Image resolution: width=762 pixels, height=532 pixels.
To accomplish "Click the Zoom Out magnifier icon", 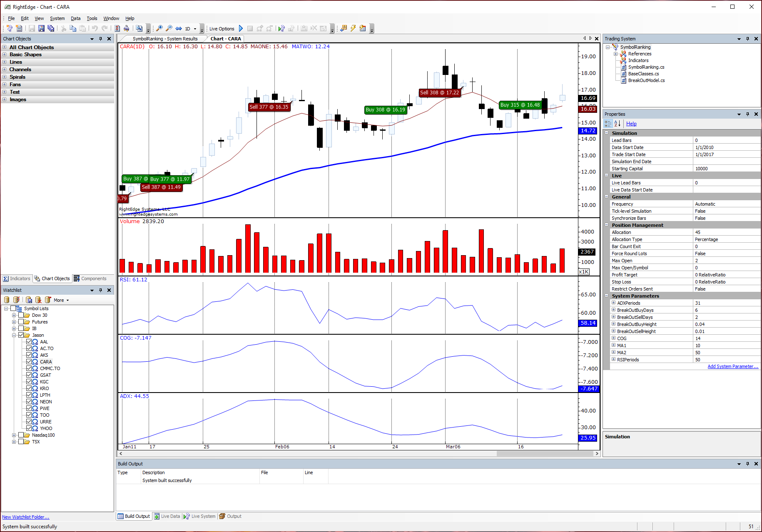I will click(x=169, y=28).
